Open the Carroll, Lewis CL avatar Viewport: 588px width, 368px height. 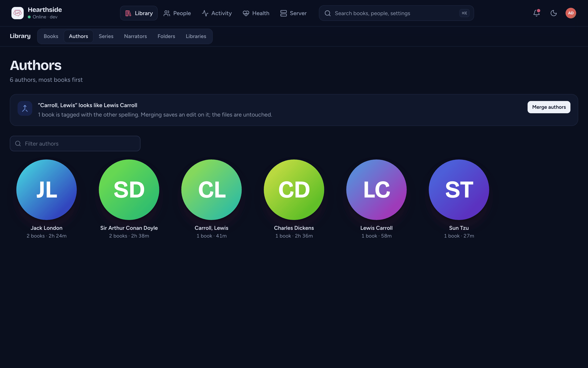coord(211,190)
